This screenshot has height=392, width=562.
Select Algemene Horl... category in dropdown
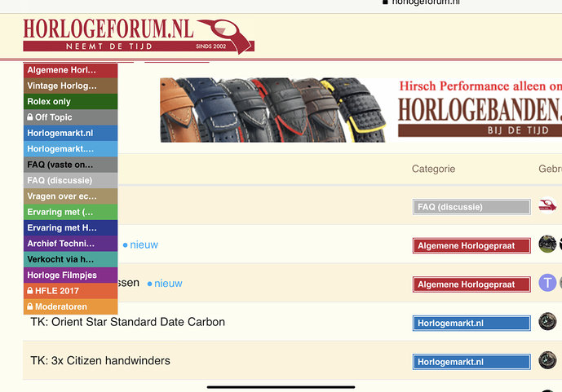tap(70, 70)
